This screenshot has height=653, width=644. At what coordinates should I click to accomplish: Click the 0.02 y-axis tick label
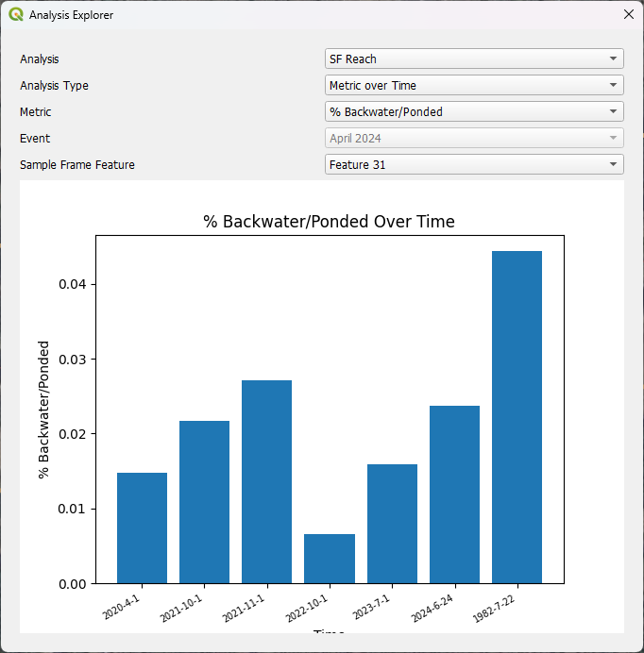(x=72, y=434)
